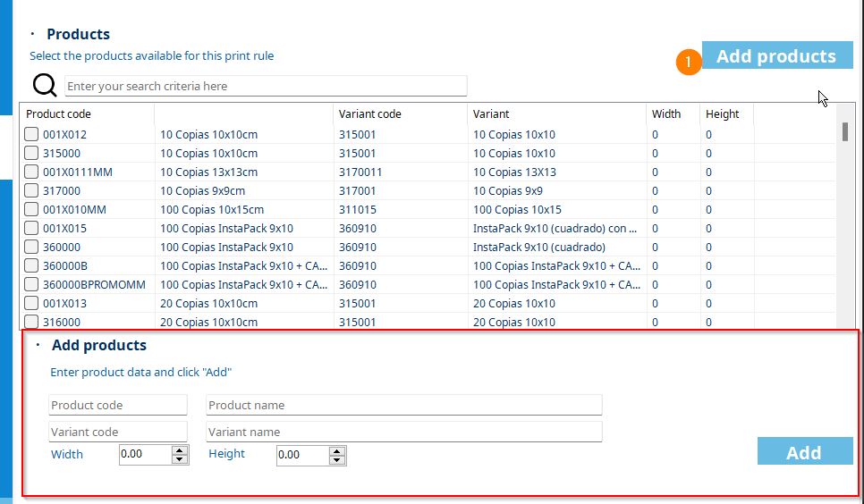Increase Width value with up arrow
864x504 pixels.
[x=180, y=450]
